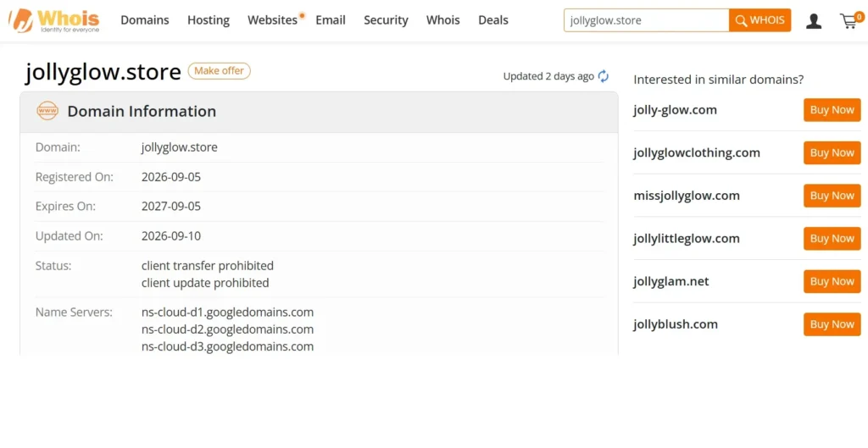Click the client transfer prohibited status

pos(208,265)
